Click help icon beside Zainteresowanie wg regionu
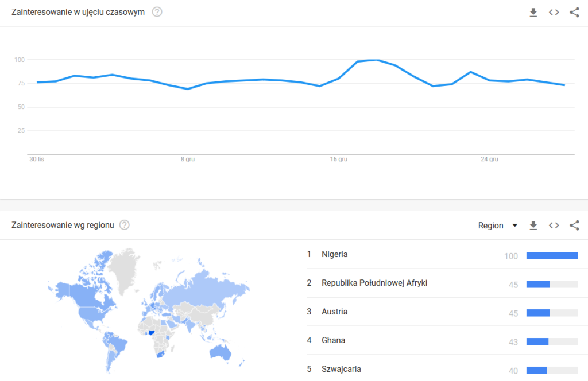Viewport: 588px width, 381px height. (x=124, y=225)
